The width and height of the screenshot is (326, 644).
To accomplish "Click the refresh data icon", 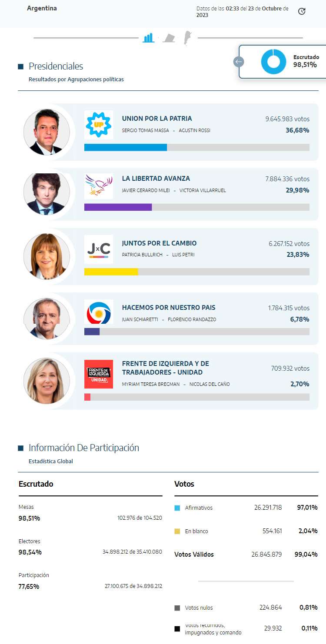I will (x=302, y=11).
